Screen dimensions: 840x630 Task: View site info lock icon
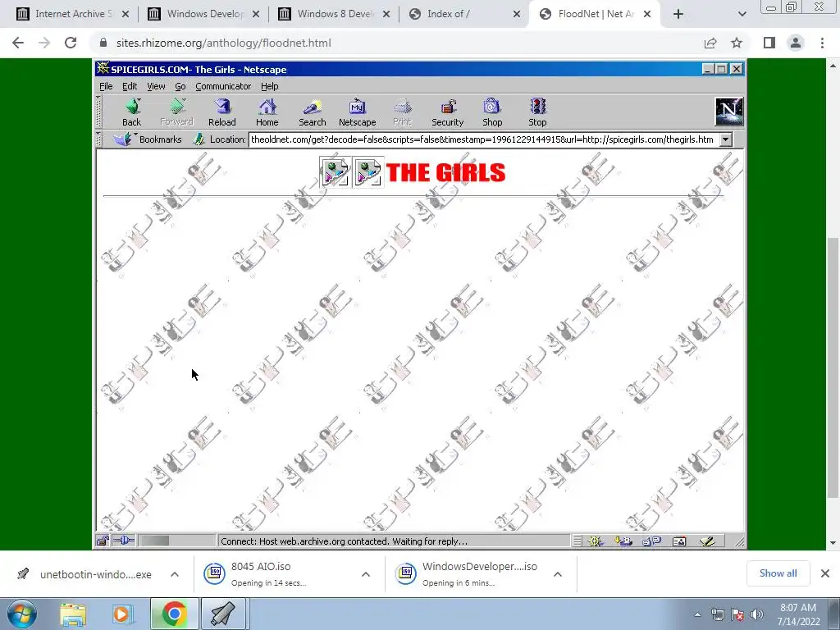tap(103, 43)
